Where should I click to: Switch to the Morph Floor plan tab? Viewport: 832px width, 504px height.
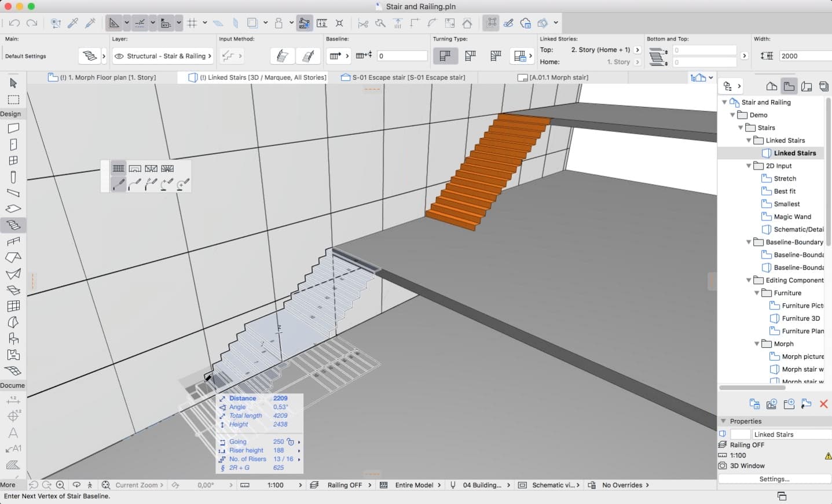(x=102, y=78)
